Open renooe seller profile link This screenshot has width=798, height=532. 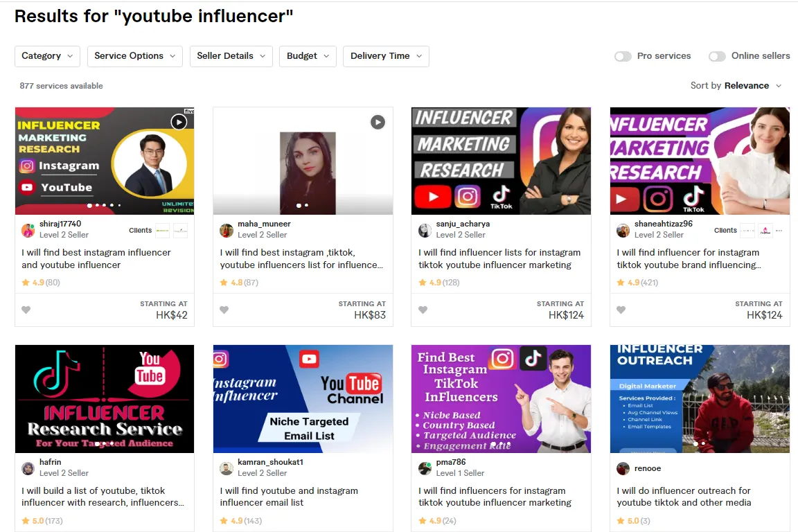(x=648, y=468)
